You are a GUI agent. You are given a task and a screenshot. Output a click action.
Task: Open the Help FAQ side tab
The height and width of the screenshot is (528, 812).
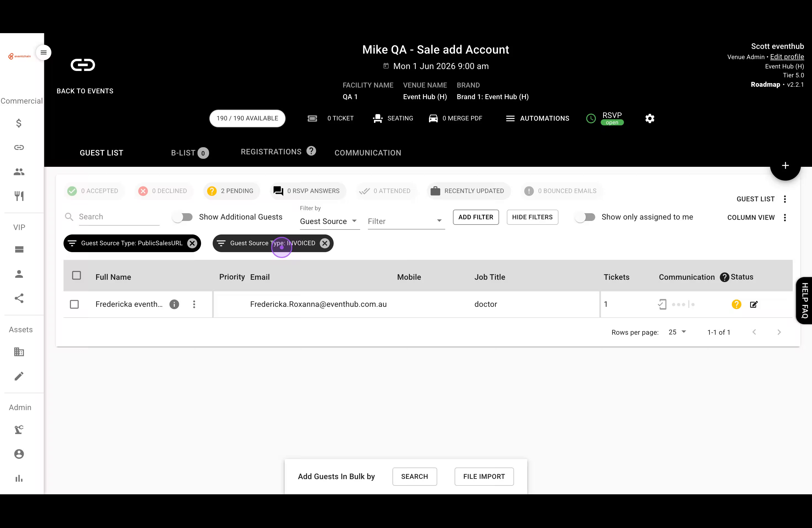click(x=805, y=300)
